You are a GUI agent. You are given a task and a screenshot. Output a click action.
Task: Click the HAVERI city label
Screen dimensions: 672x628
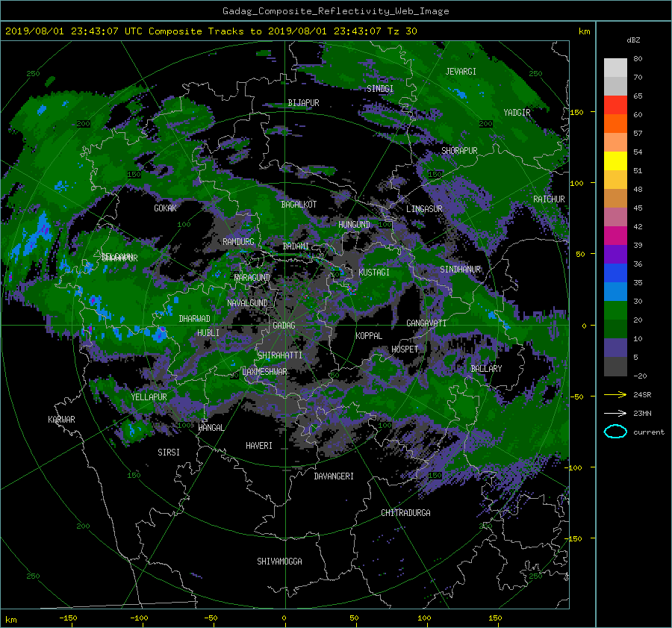tap(259, 447)
